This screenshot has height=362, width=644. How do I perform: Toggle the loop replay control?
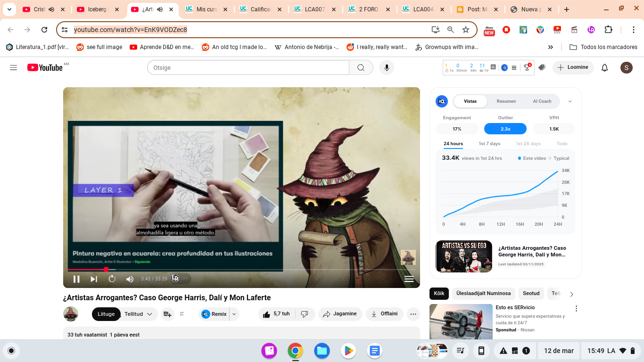tap(112, 279)
